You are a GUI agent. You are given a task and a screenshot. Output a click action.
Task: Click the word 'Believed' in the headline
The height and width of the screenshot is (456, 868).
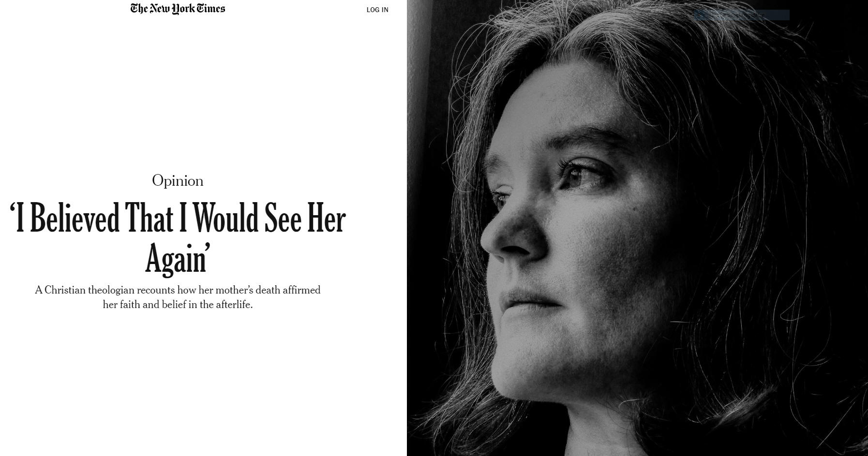coord(75,219)
